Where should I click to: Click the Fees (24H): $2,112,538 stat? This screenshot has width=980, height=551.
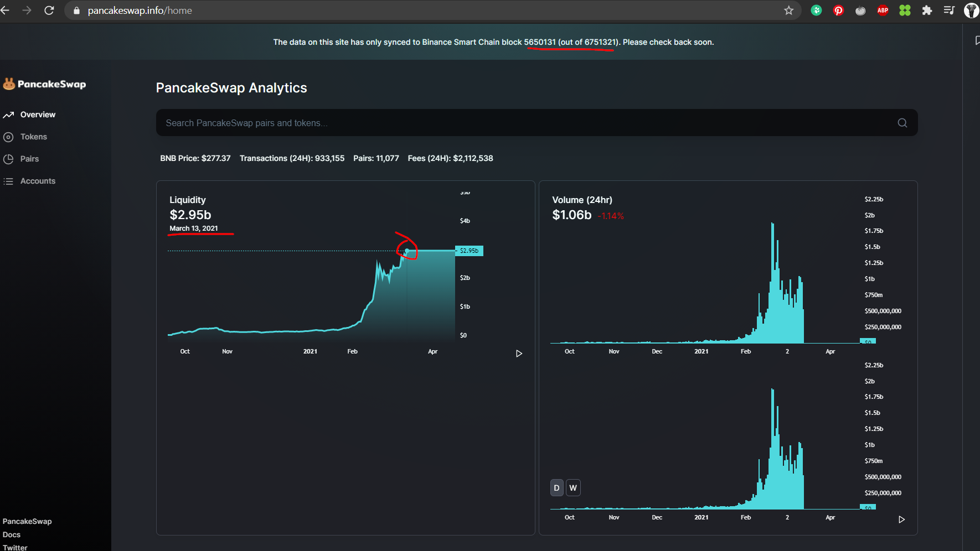[450, 158]
